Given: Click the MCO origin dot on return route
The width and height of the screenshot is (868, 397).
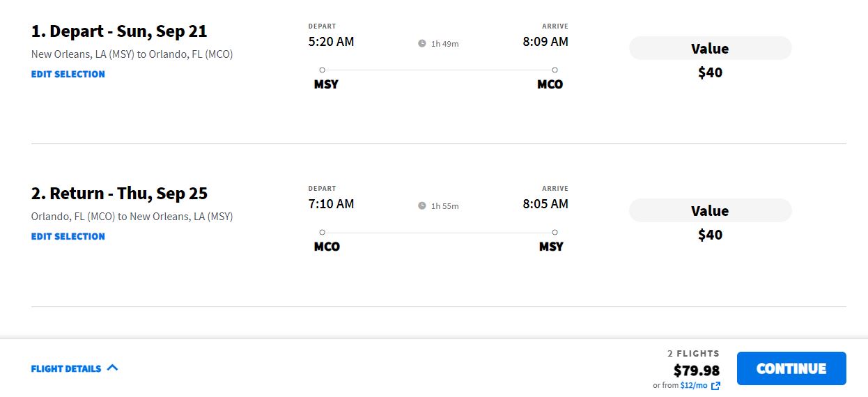Looking at the screenshot, I should (x=322, y=232).
